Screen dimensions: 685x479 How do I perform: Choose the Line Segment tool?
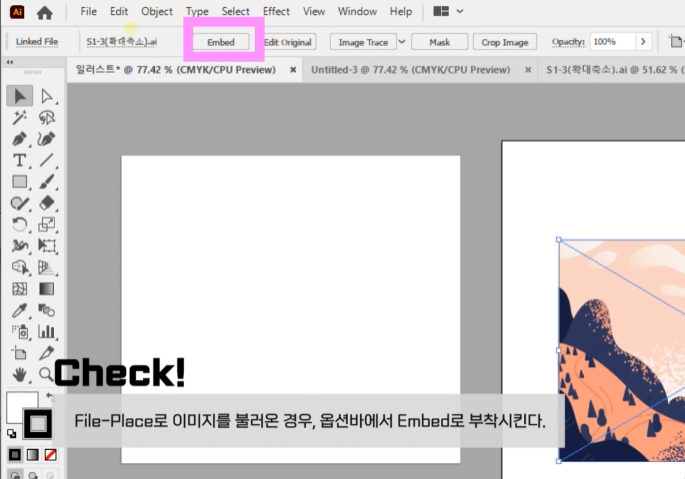click(47, 160)
